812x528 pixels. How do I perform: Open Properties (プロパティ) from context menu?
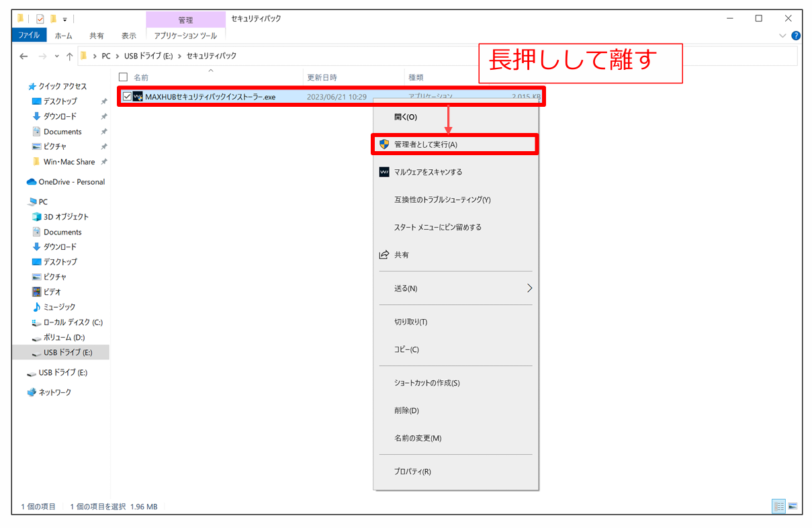coord(412,472)
